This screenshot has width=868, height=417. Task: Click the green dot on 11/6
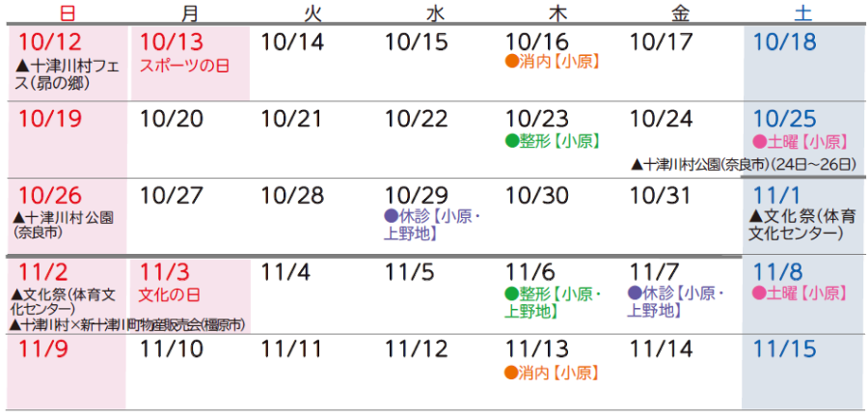pos(512,292)
